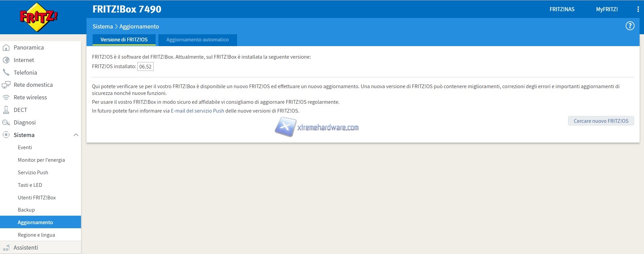Click the Internet globe icon

(6, 60)
